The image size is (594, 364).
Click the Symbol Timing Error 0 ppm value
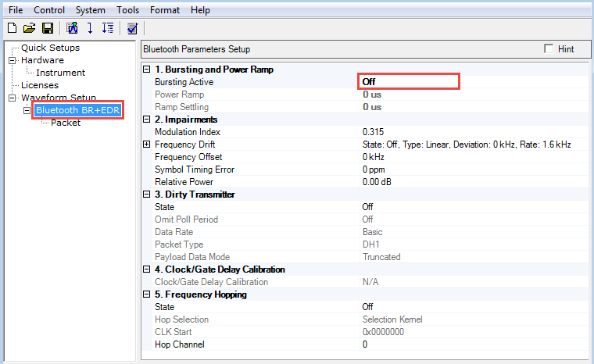pos(374,170)
